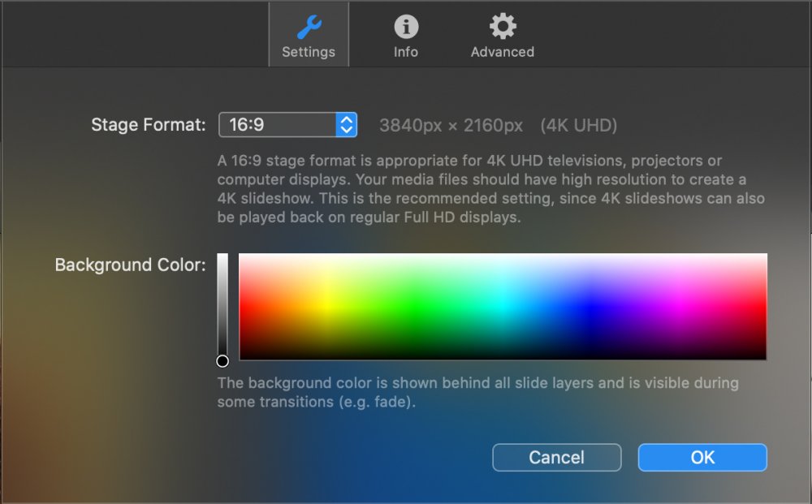
Task: Click the background color explanation text
Action: 478,392
